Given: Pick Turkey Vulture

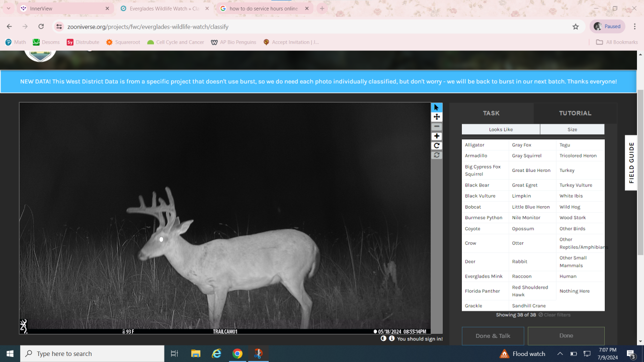Looking at the screenshot, I should pyautogui.click(x=580, y=185).
